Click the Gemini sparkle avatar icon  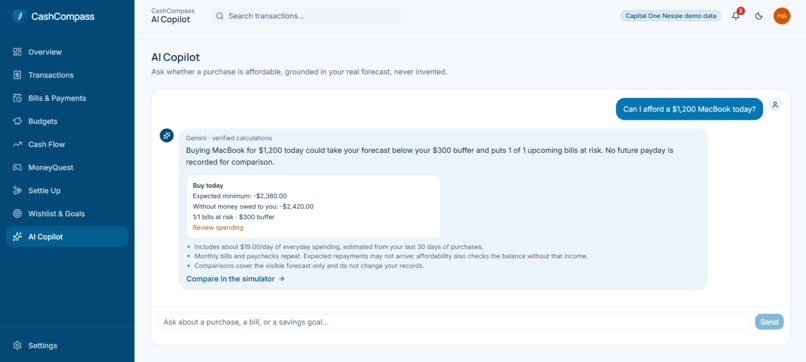[x=167, y=135]
